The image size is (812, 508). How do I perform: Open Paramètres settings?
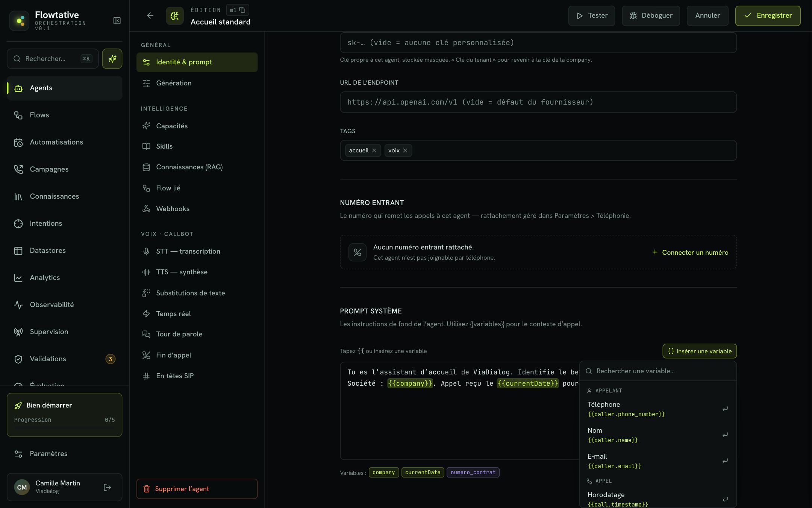point(65,454)
